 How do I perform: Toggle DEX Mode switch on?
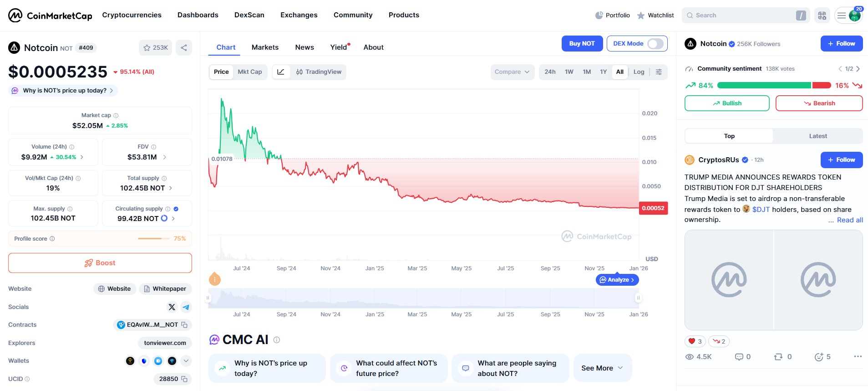click(655, 44)
